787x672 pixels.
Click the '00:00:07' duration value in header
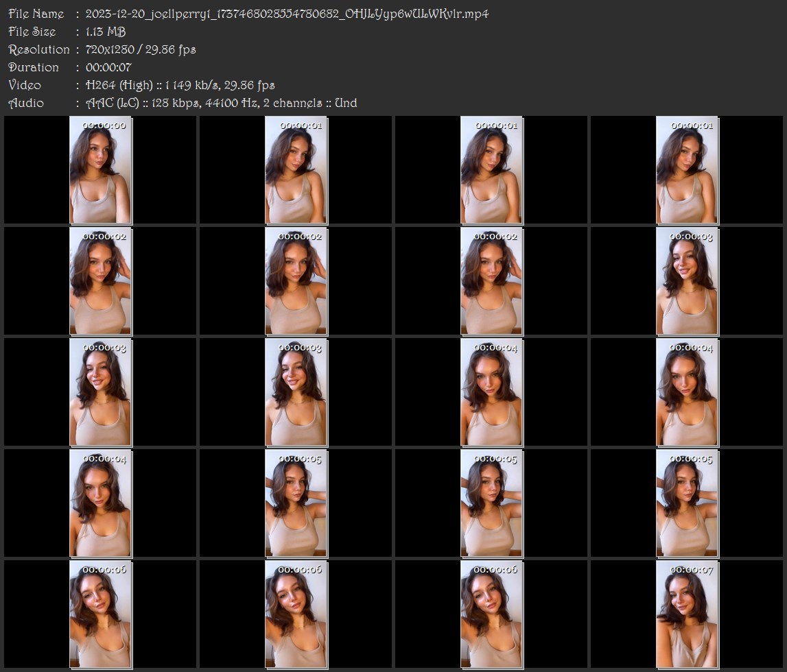pos(108,67)
